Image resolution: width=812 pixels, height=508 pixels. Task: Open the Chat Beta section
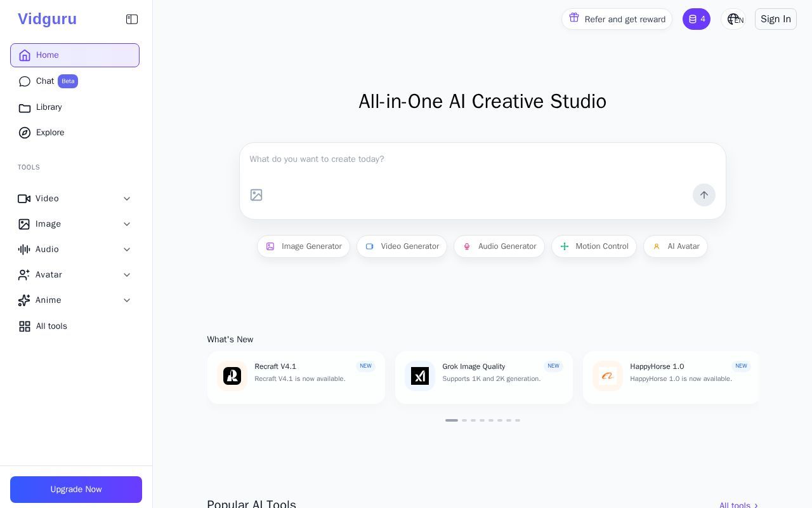pos(75,81)
